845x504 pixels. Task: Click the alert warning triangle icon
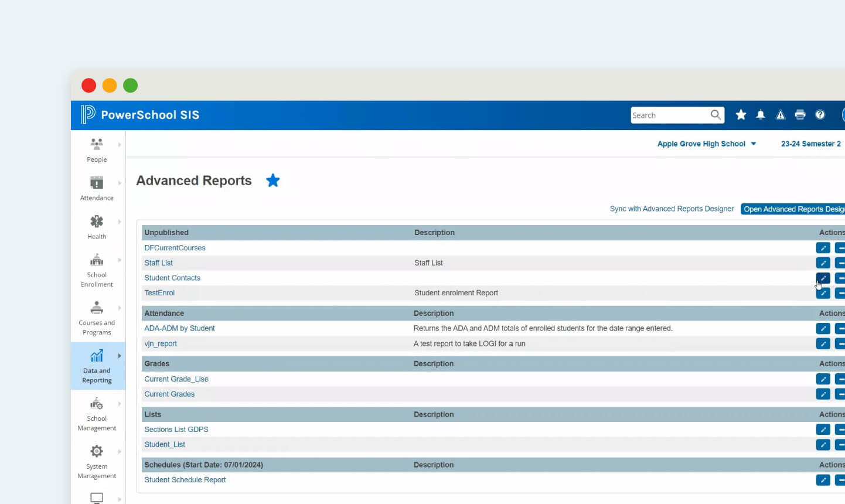pos(781,115)
